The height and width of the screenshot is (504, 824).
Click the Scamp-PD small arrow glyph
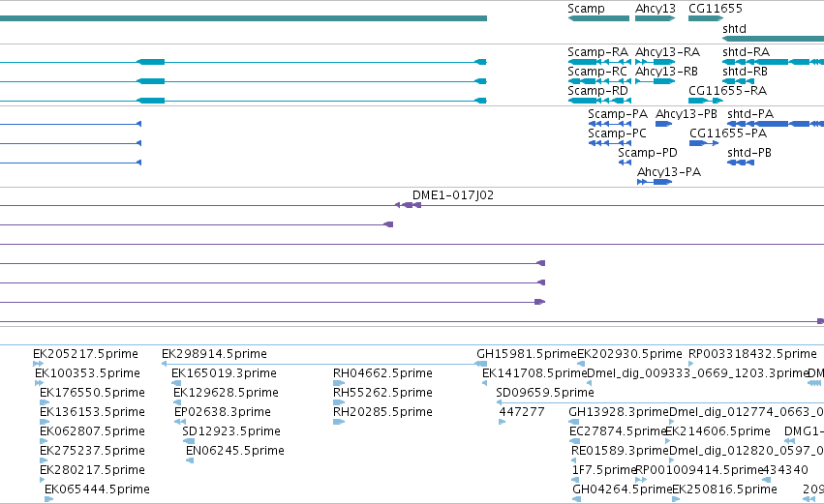[x=625, y=163]
